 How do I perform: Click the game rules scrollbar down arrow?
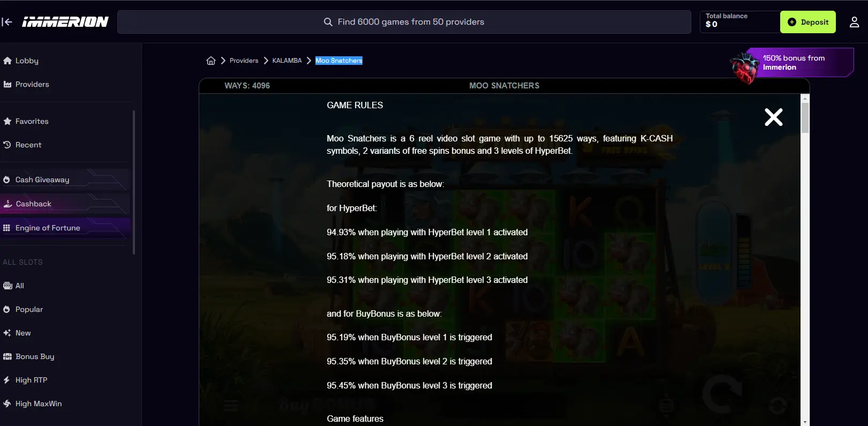pos(805,422)
